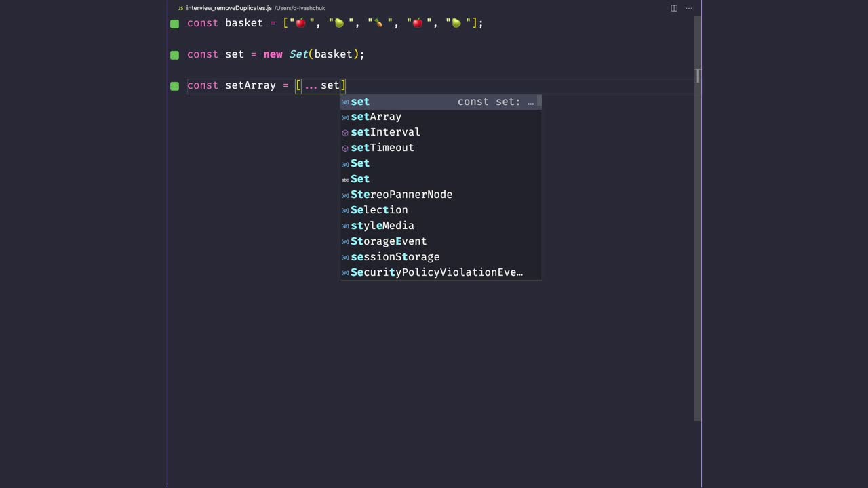Place cursor on 'basket' inside Set() call

(x=333, y=54)
